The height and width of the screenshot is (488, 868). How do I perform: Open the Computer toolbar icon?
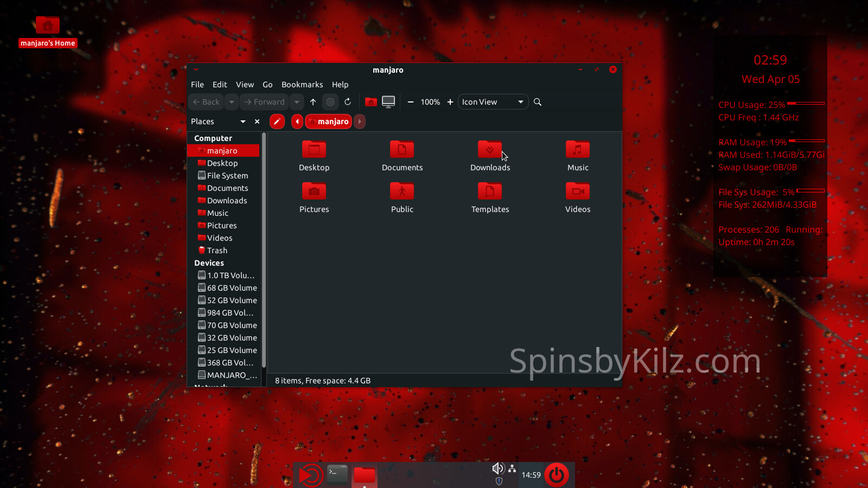388,102
